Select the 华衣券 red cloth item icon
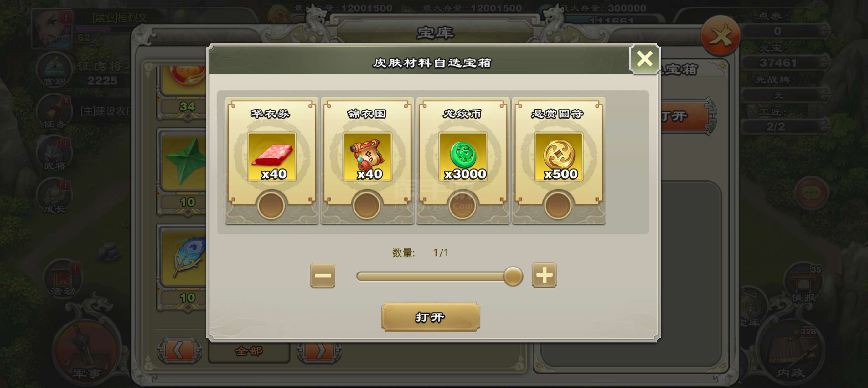This screenshot has width=868, height=388. 271,157
